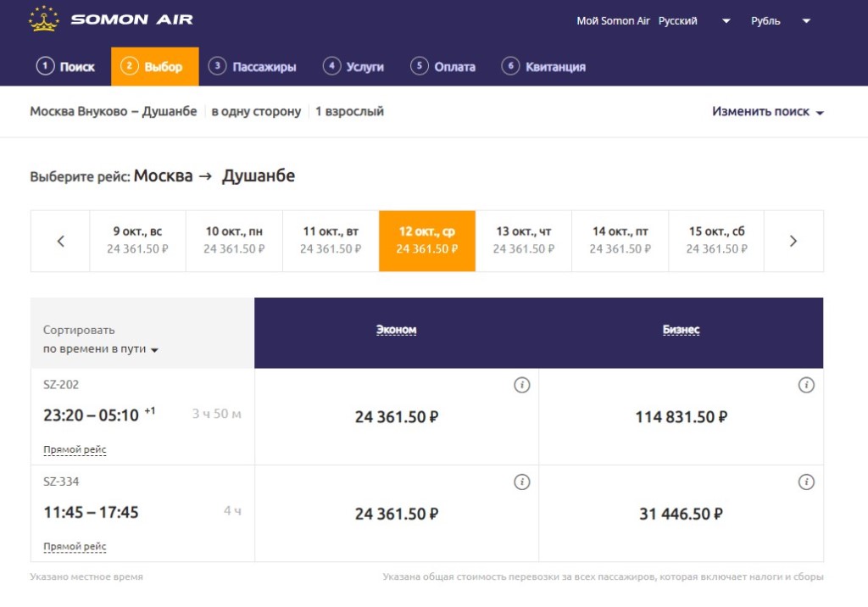Open info icon for SZ-202 economy fare
Image resolution: width=868 pixels, height=607 pixels.
coord(522,386)
